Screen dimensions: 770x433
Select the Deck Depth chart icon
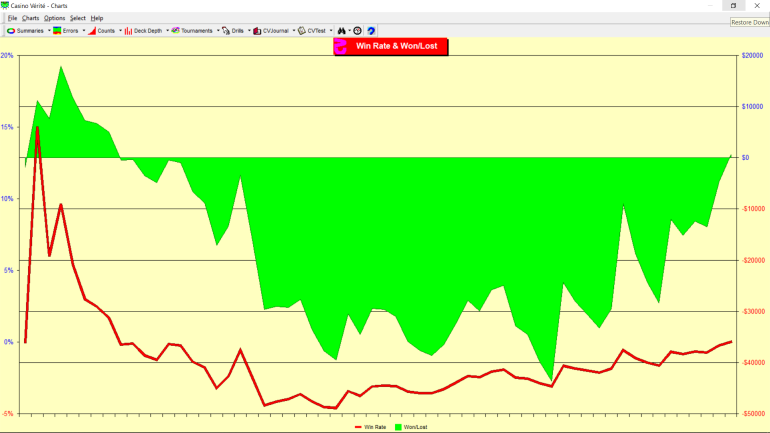coord(128,31)
